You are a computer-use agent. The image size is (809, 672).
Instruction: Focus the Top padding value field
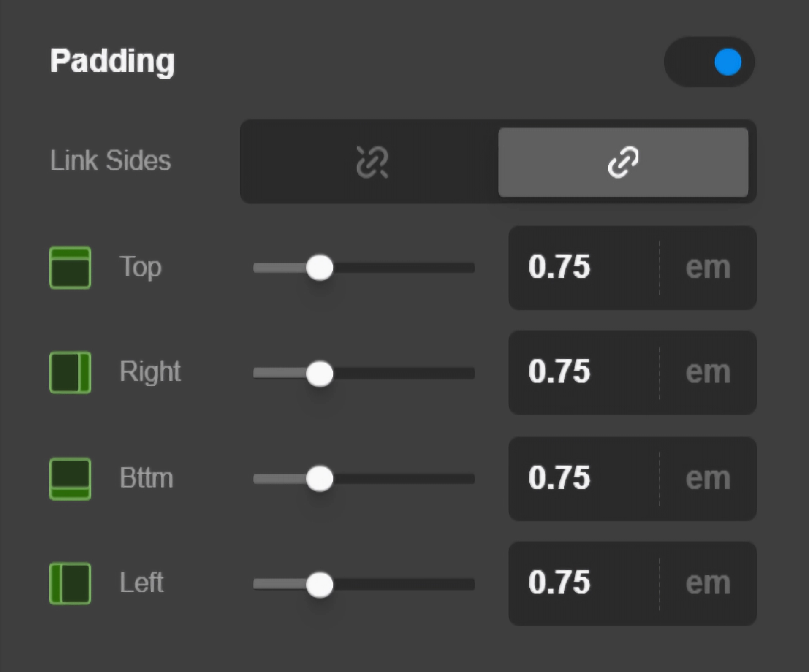point(583,268)
